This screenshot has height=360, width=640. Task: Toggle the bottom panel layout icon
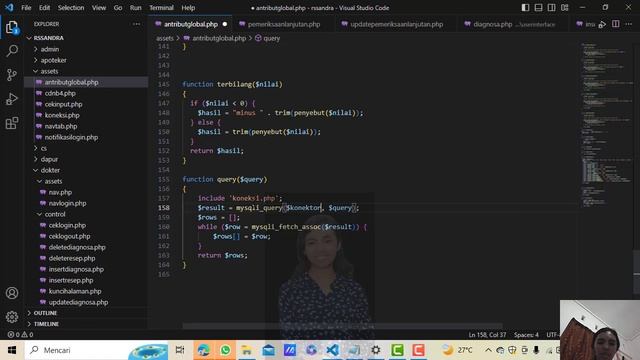point(538,8)
